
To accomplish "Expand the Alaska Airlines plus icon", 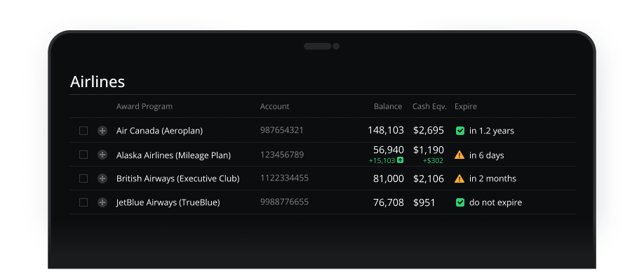I will tap(102, 155).
